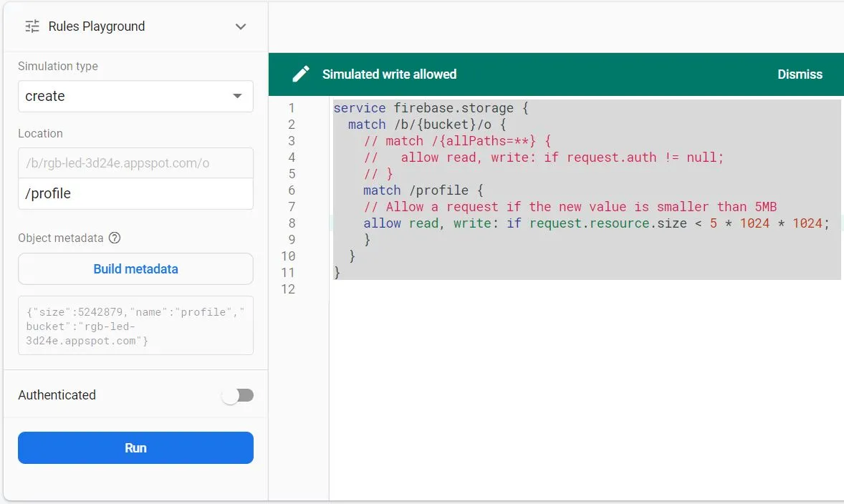Click the '// Allow a request' comment line

[570, 207]
